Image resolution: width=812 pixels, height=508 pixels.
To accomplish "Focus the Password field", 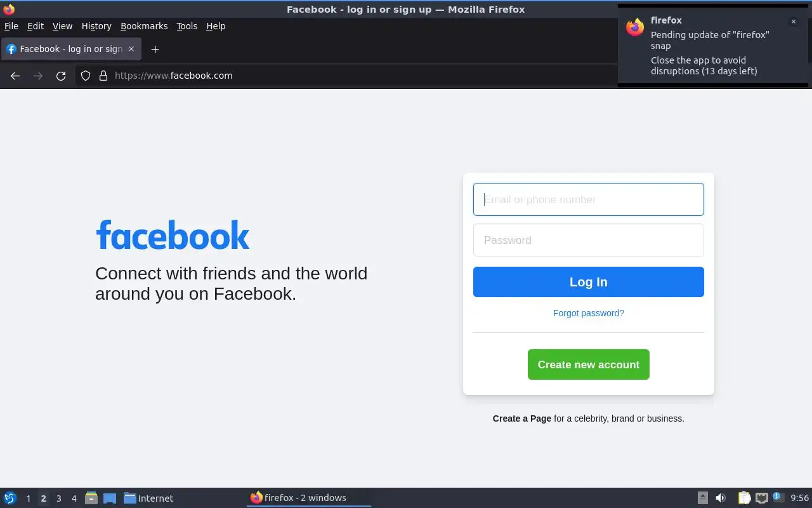I will 589,240.
